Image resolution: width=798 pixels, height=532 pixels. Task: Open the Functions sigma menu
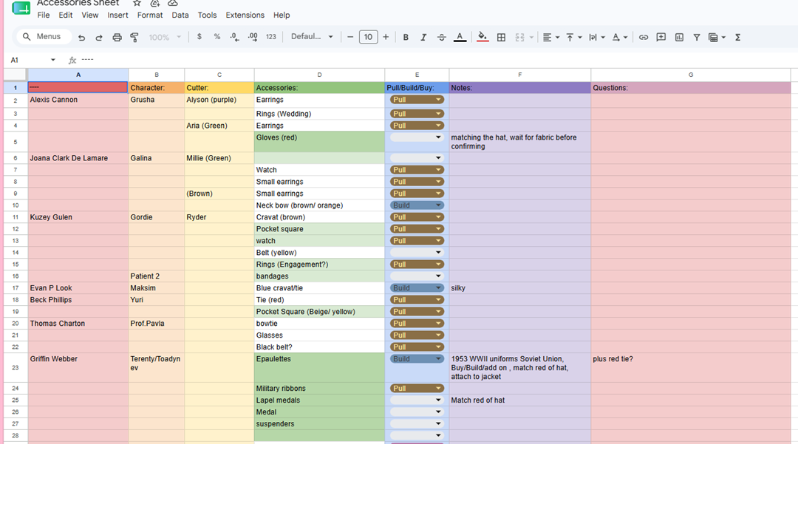(x=737, y=37)
